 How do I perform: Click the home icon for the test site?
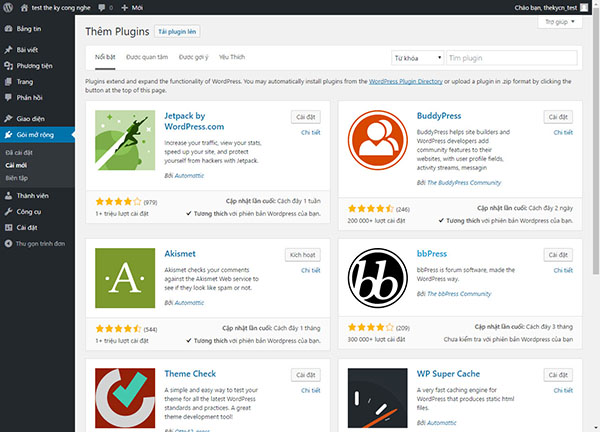pos(24,8)
